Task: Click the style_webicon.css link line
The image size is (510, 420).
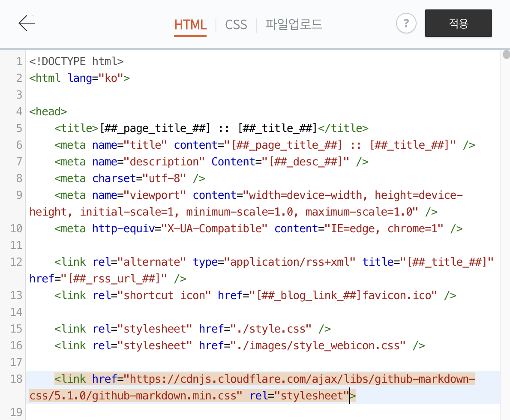Action: click(240, 345)
